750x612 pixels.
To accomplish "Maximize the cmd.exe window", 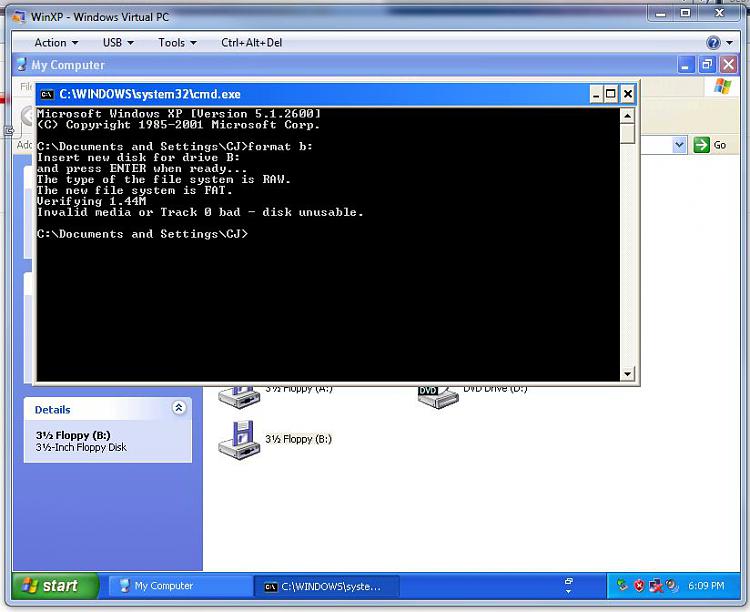I will pyautogui.click(x=611, y=94).
